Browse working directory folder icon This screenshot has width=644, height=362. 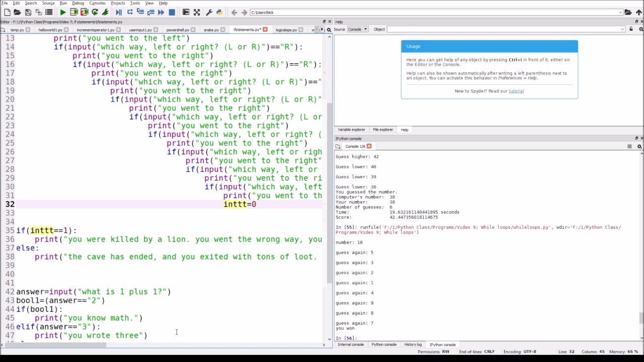628,12
